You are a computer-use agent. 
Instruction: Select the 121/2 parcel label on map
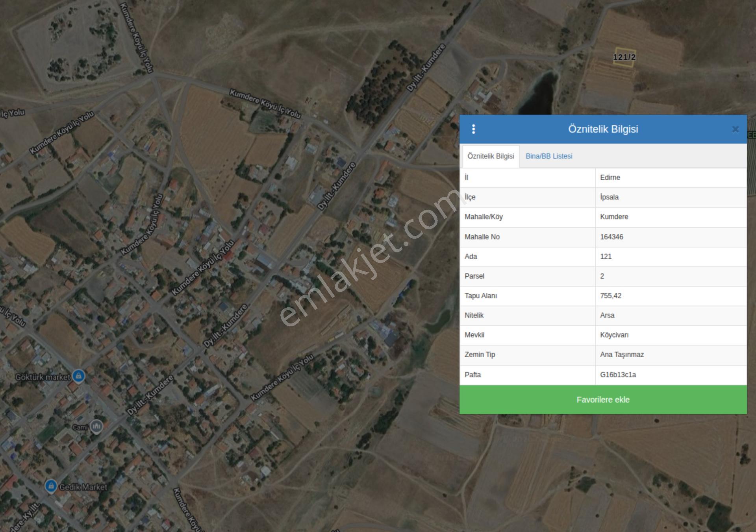[624, 57]
